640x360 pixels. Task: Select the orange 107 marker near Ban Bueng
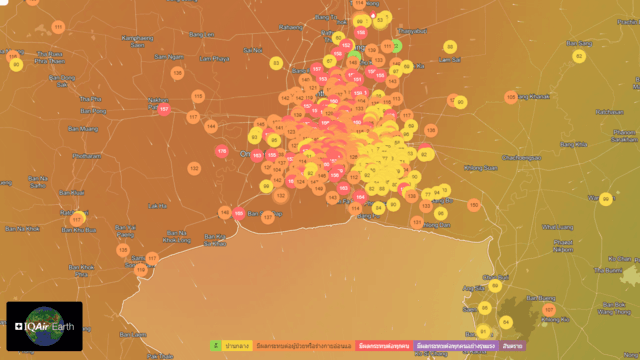tap(549, 310)
